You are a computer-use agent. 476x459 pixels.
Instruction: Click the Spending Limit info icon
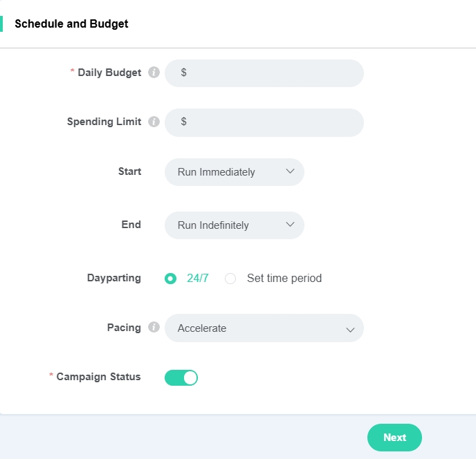coord(154,122)
